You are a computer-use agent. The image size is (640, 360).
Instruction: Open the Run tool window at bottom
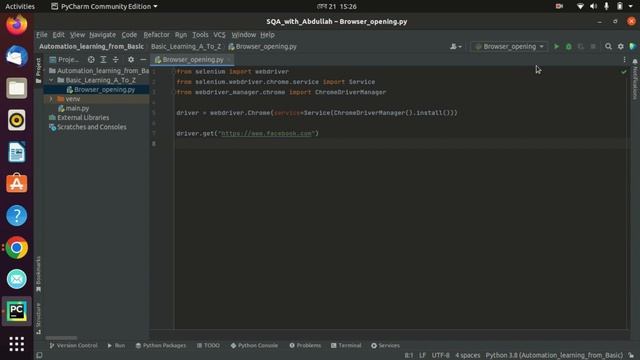[x=116, y=345]
